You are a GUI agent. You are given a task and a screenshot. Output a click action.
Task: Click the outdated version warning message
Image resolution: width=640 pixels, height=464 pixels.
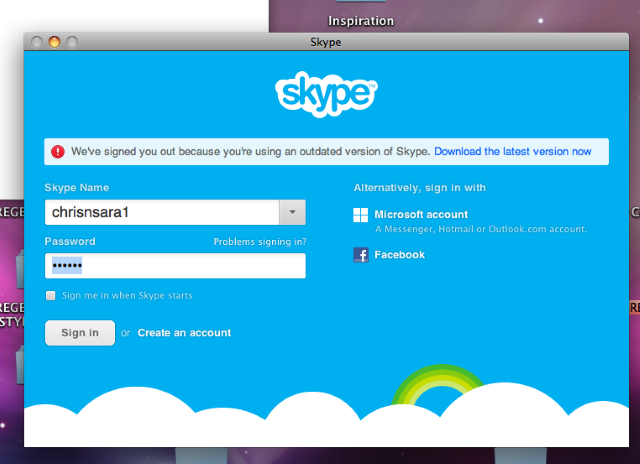(251, 151)
